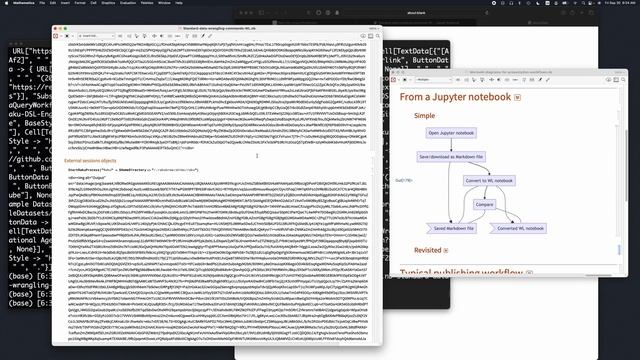Click the 'External sessions objects' heading

click(90, 161)
